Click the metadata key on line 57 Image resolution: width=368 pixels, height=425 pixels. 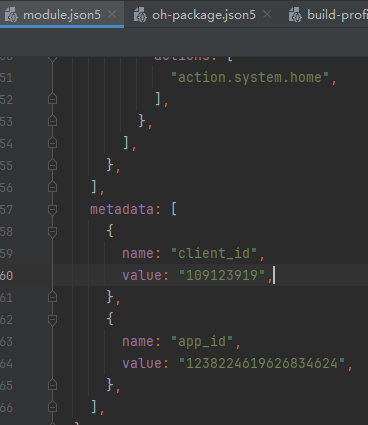click(x=122, y=209)
